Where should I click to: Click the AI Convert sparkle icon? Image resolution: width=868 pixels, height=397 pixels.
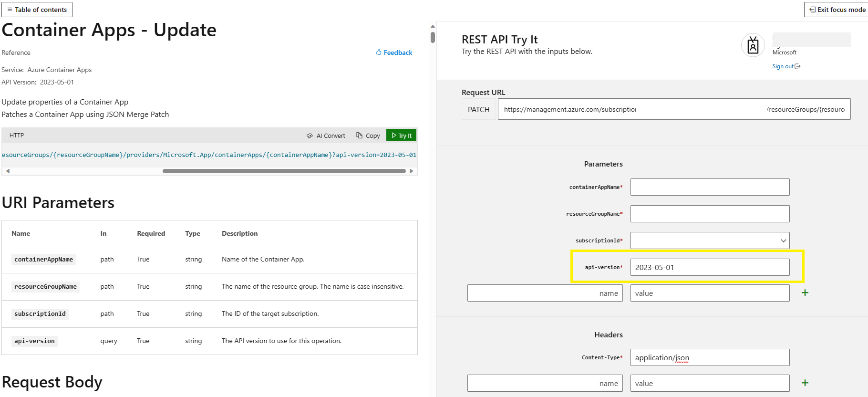tap(310, 136)
